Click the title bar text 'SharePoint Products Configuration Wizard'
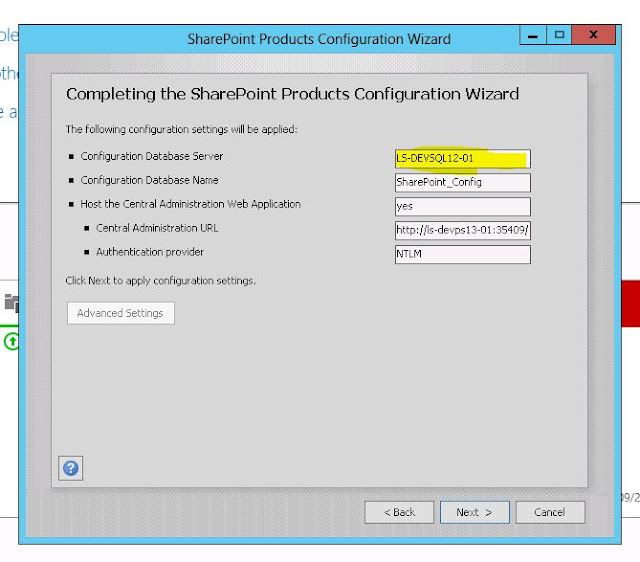Image resolution: width=640 pixels, height=562 pixels. 319,39
